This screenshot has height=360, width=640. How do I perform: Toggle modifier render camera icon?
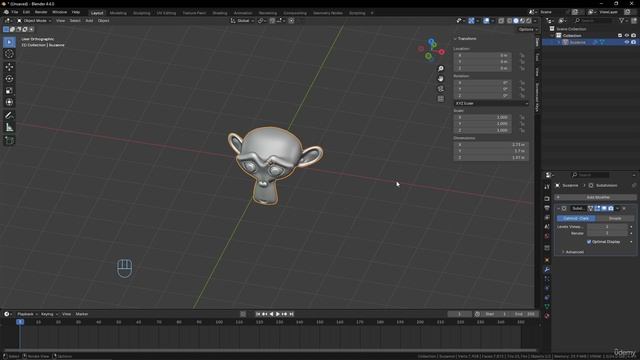[611, 208]
